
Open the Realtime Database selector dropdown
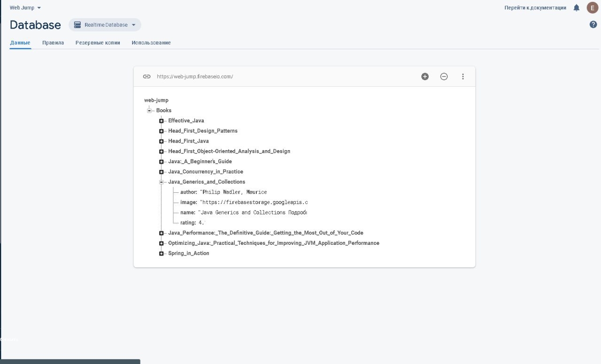point(105,25)
